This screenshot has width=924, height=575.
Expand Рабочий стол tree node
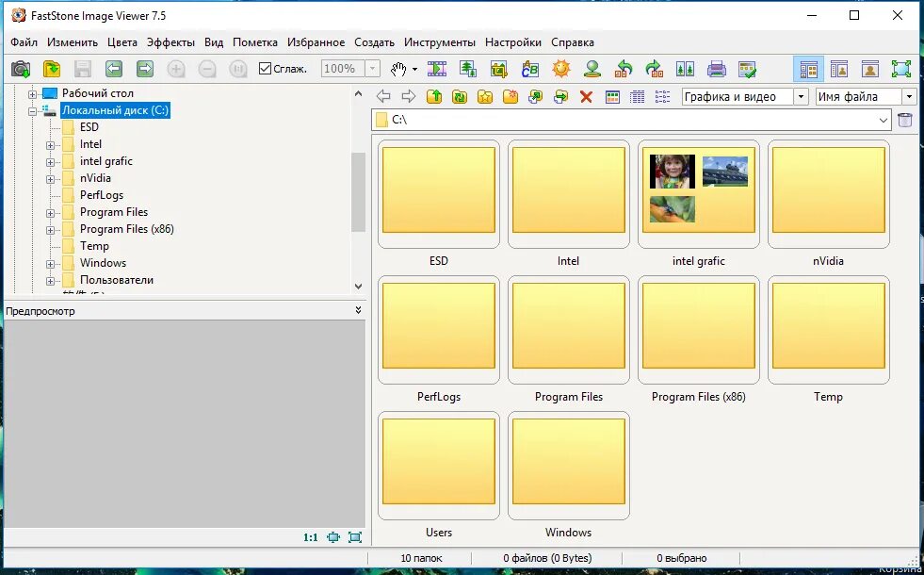point(32,93)
